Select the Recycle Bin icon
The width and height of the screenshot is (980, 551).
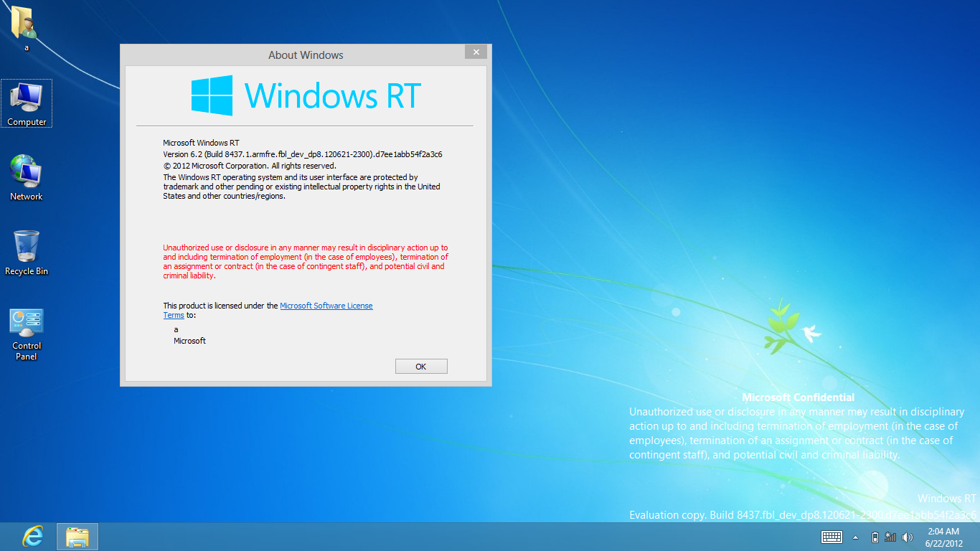[x=27, y=253]
